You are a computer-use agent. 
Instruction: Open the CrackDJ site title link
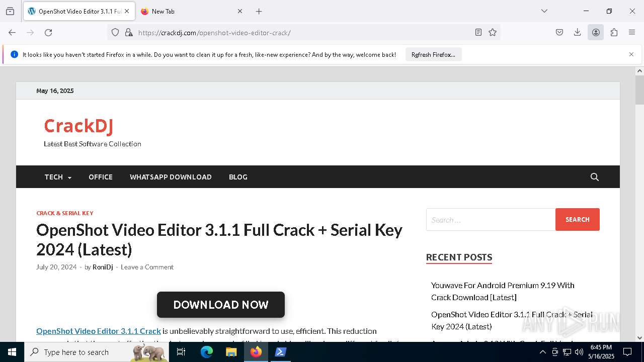78,126
